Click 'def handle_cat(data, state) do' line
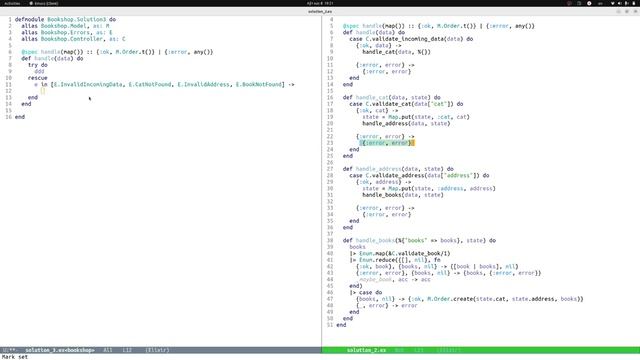Screen dimensions: 640x360 pos(391,98)
